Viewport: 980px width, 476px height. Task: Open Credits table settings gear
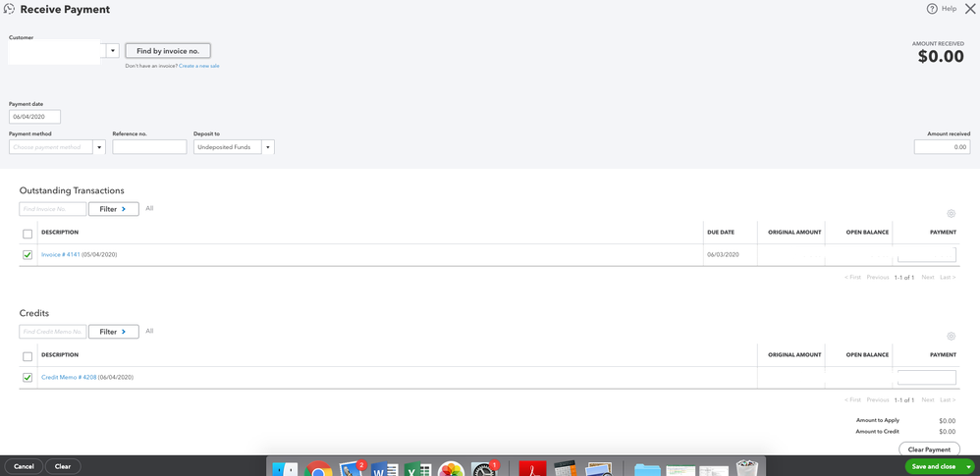click(951, 336)
